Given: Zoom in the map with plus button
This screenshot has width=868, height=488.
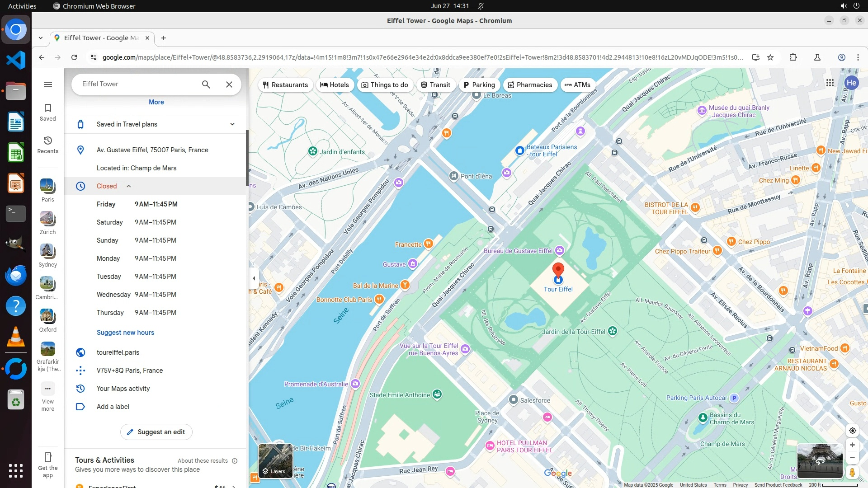Looking at the screenshot, I should click(852, 445).
